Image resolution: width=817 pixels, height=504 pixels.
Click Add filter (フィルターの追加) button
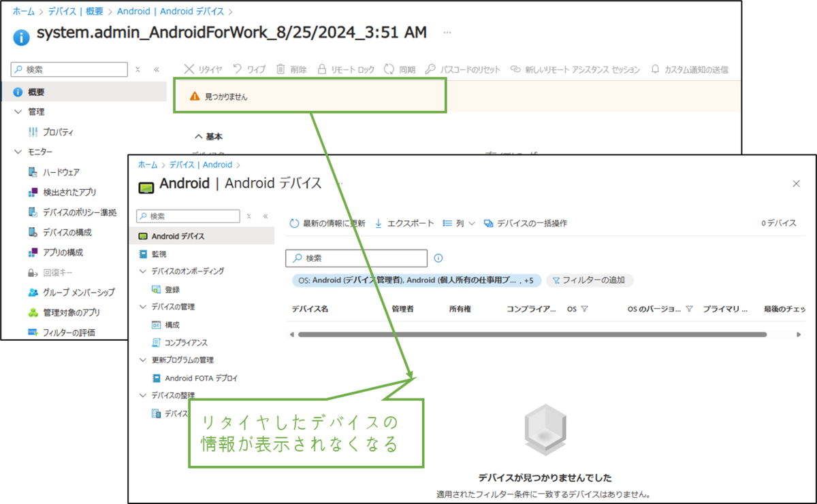tap(590, 280)
